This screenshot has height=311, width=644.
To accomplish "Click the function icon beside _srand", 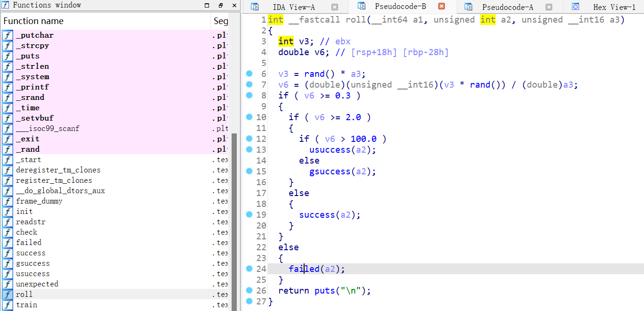I will coord(8,98).
